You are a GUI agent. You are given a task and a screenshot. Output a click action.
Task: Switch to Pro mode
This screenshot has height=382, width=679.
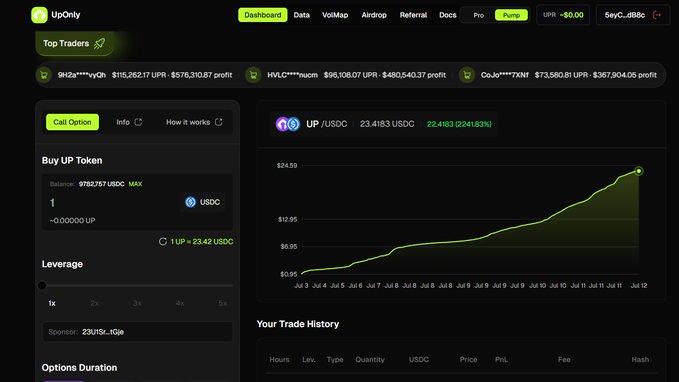pyautogui.click(x=479, y=15)
